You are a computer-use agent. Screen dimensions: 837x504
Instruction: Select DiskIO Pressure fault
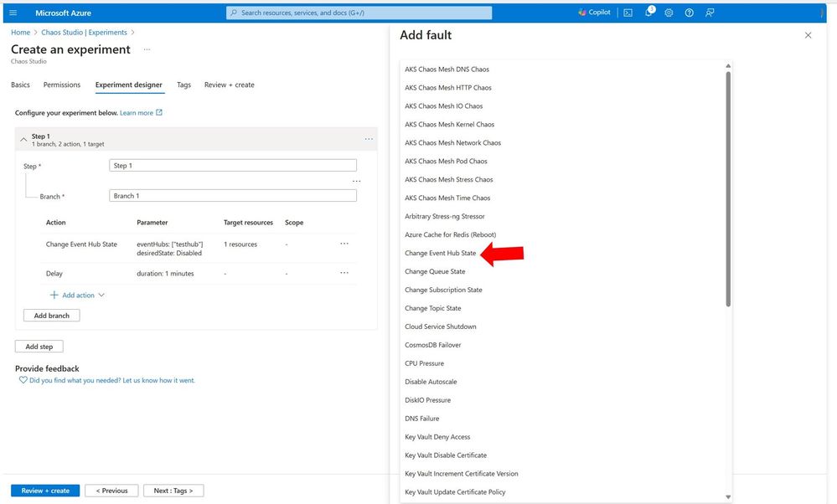pos(427,400)
